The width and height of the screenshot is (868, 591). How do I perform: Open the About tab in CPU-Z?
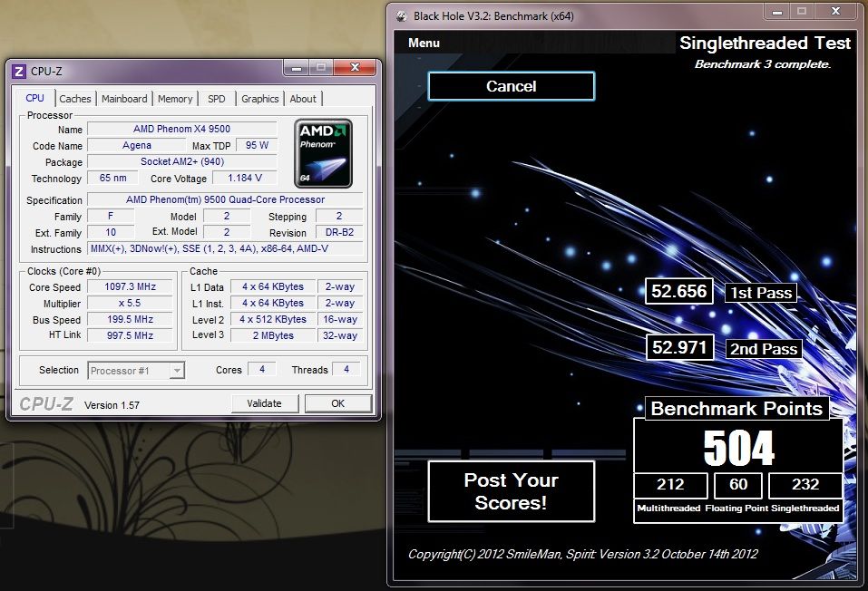pyautogui.click(x=303, y=99)
